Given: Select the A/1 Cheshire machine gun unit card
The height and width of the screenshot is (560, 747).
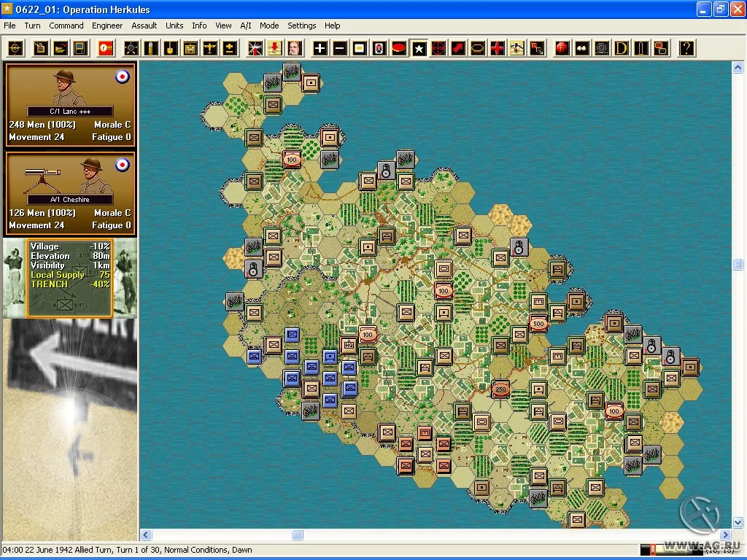Looking at the screenshot, I should 70,193.
